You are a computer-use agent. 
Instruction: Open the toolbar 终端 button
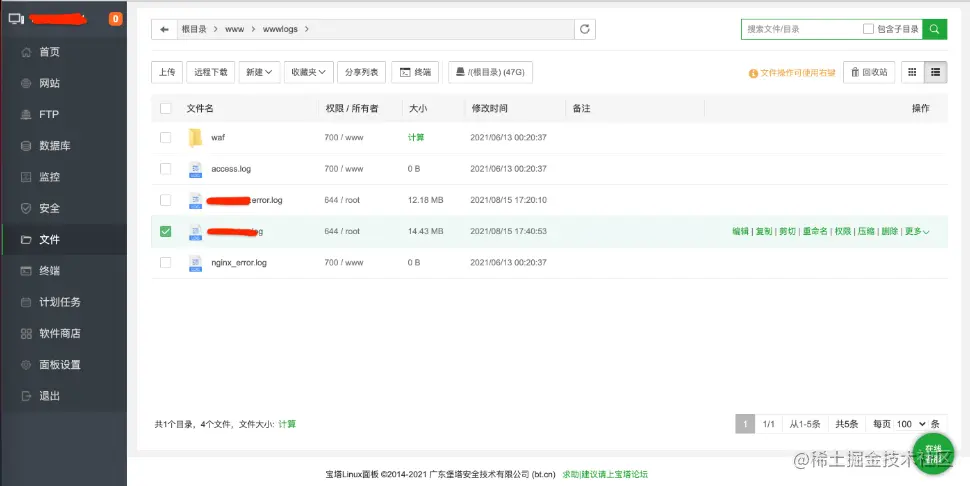tap(416, 72)
